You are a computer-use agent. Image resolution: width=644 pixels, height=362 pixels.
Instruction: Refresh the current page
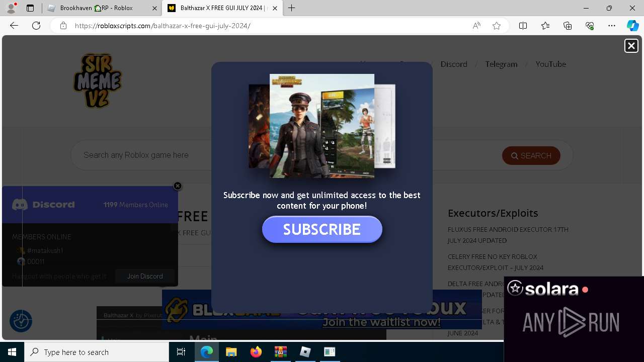36,26
